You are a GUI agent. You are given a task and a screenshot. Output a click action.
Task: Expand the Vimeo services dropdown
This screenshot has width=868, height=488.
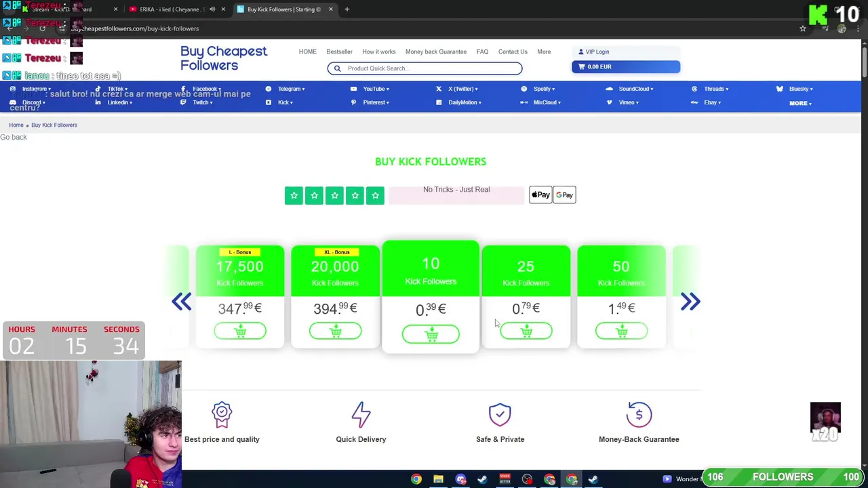(x=628, y=102)
